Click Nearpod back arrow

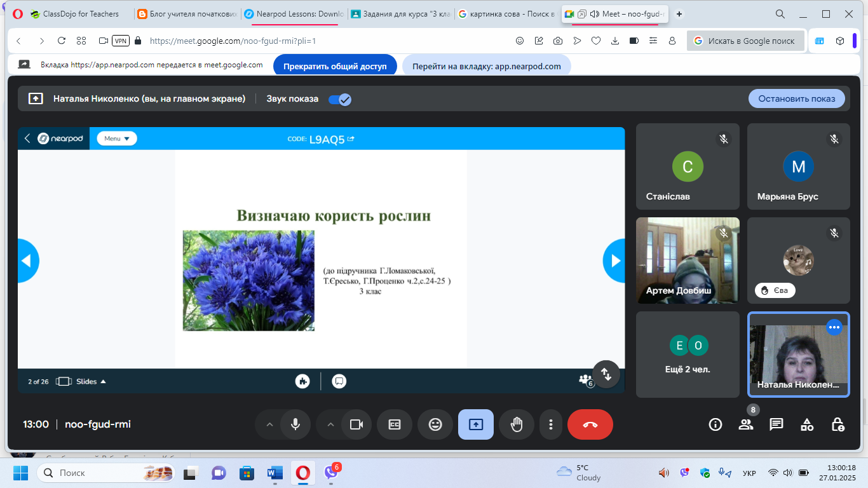[x=27, y=138]
